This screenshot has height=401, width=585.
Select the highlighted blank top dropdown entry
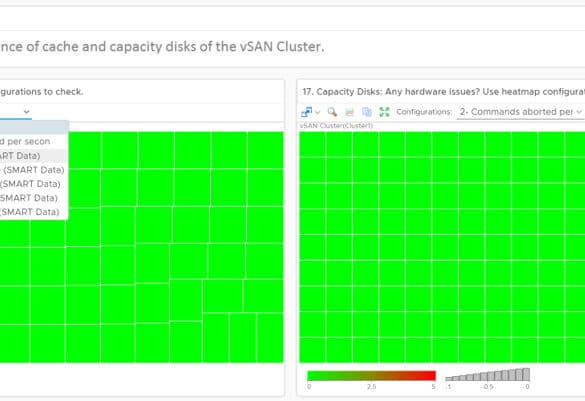pyautogui.click(x=34, y=128)
